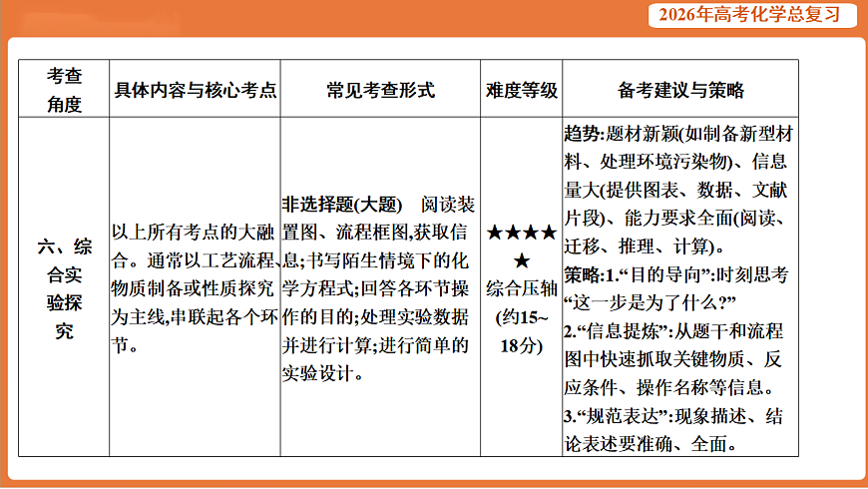
Task: Select the 综合压轴 difficulty label
Action: coord(521,289)
